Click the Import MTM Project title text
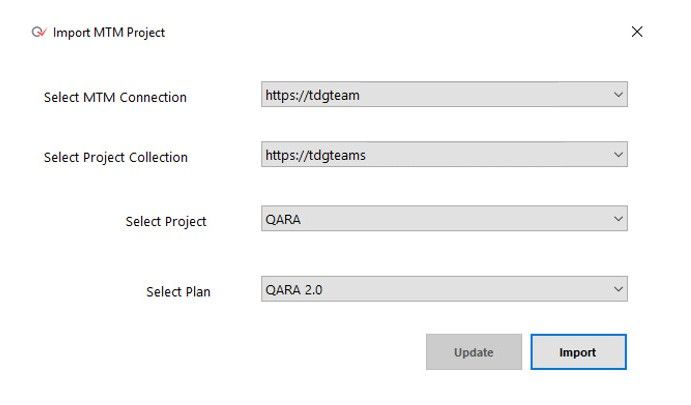The height and width of the screenshot is (405, 691). (x=108, y=32)
